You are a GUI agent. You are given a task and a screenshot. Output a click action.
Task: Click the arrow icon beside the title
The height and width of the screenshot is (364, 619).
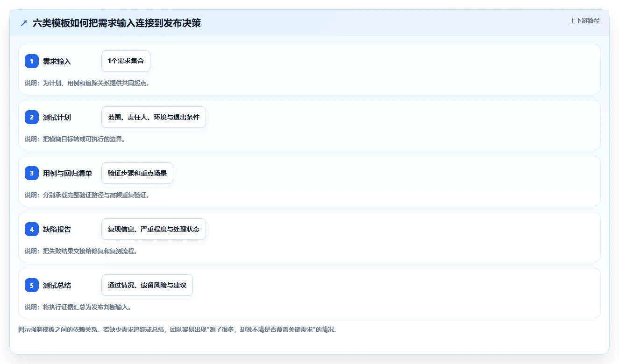(x=24, y=23)
